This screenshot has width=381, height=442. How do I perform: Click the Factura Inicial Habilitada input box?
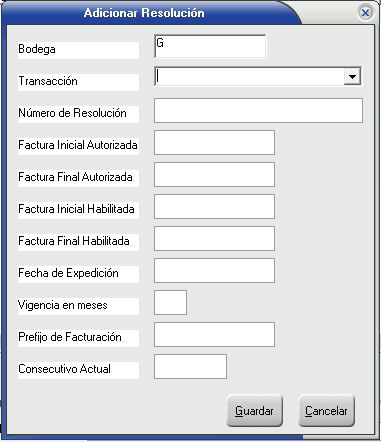(214, 206)
